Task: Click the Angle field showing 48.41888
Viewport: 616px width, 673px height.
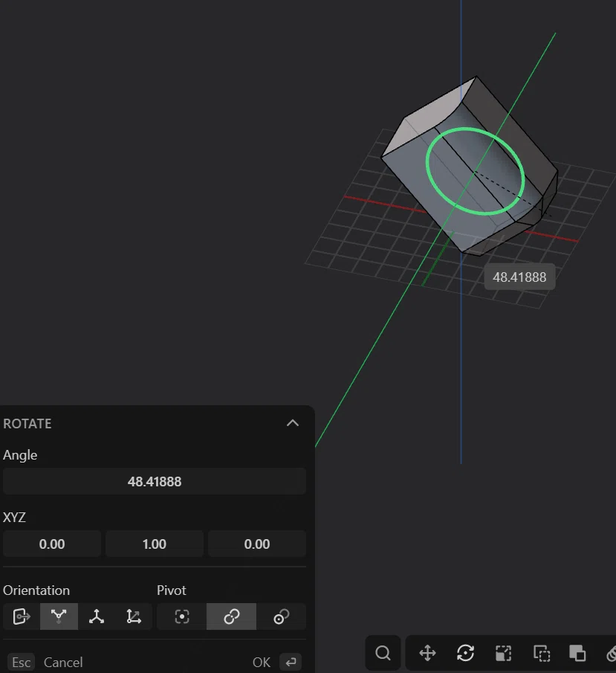Action: pos(155,481)
